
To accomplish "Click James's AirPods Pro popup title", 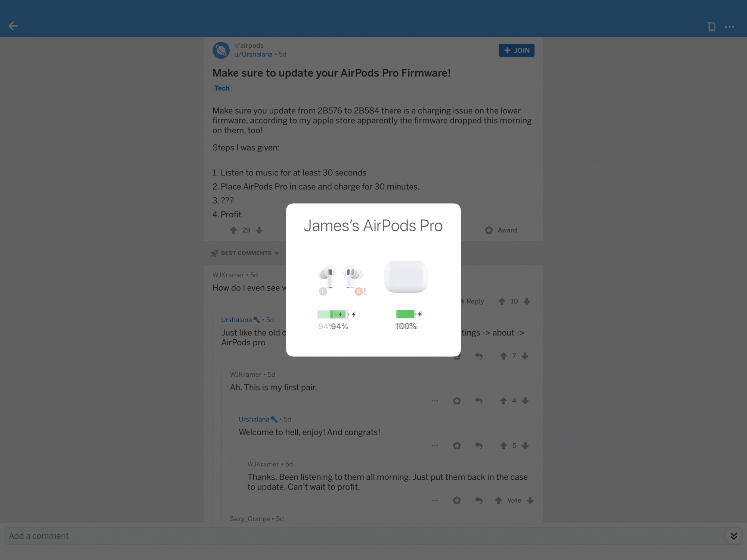I will pos(373,226).
